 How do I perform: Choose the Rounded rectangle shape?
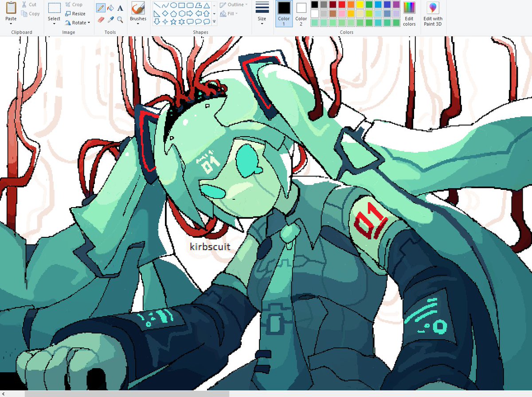190,5
